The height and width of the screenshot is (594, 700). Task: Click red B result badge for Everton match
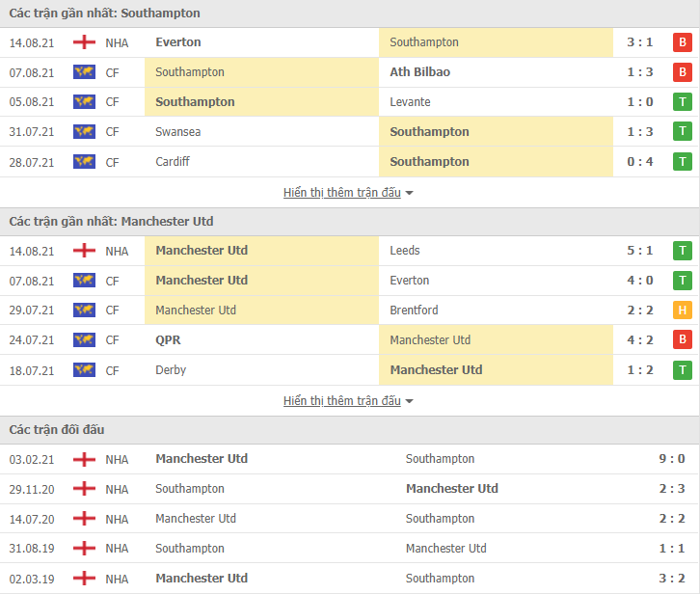click(683, 42)
